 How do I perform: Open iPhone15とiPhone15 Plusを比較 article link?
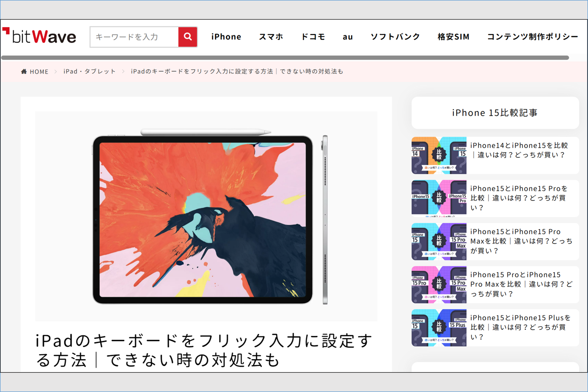tap(520, 327)
